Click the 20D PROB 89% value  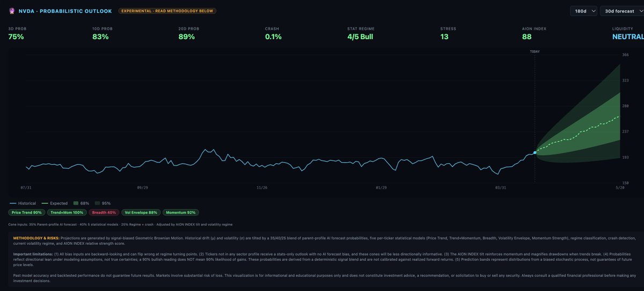click(187, 37)
